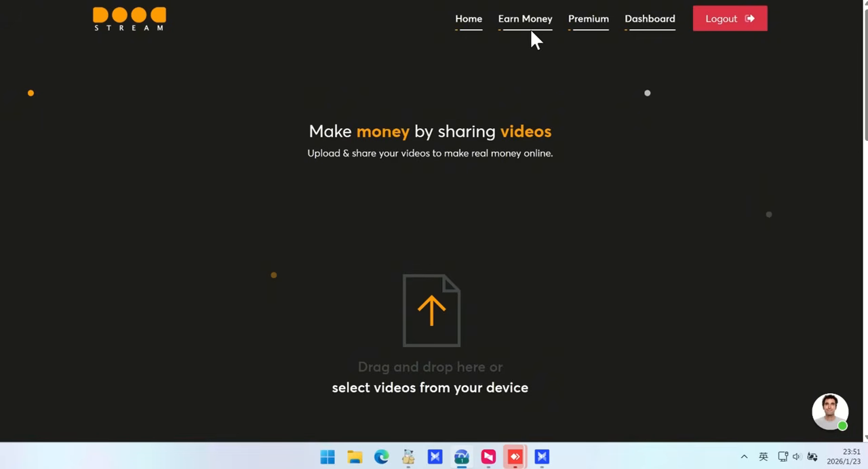Click the DoodStream logo
Image resolution: width=868 pixels, height=469 pixels.
tap(130, 19)
